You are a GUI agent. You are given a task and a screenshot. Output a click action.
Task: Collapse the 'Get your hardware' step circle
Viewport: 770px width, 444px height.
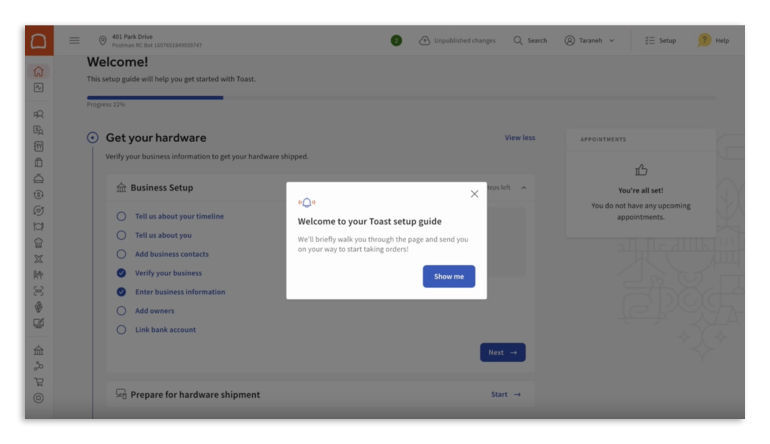93,138
